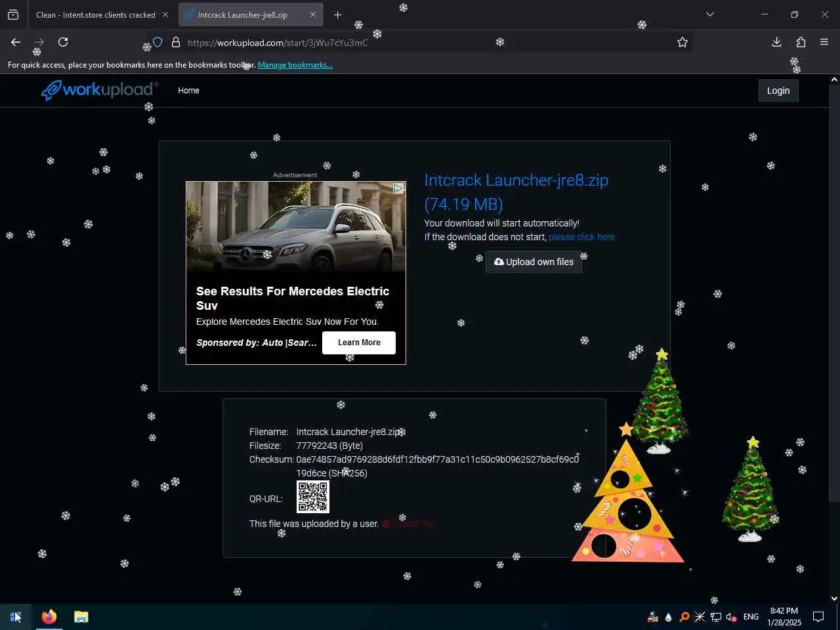Image resolution: width=840 pixels, height=630 pixels.
Task: Click the ENG language indicator
Action: click(x=751, y=617)
